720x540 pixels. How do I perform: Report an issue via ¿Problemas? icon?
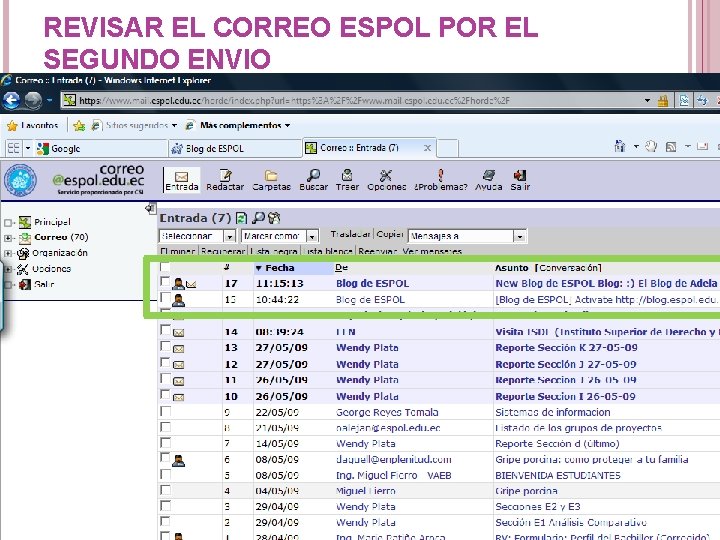(440, 180)
